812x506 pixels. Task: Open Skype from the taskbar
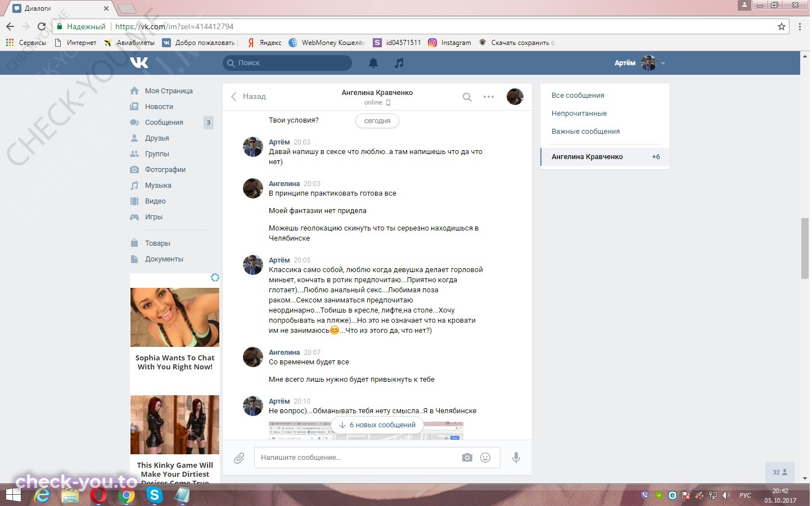[x=154, y=495]
